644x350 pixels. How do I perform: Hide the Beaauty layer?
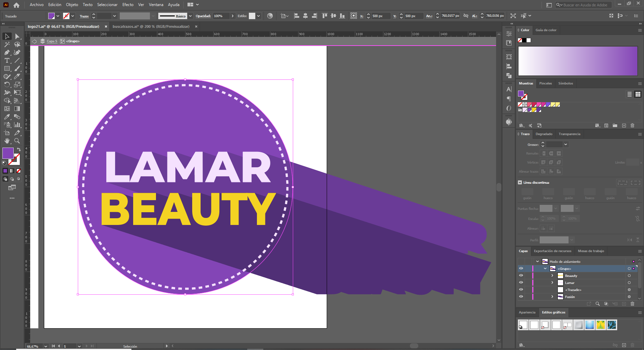[521, 276]
